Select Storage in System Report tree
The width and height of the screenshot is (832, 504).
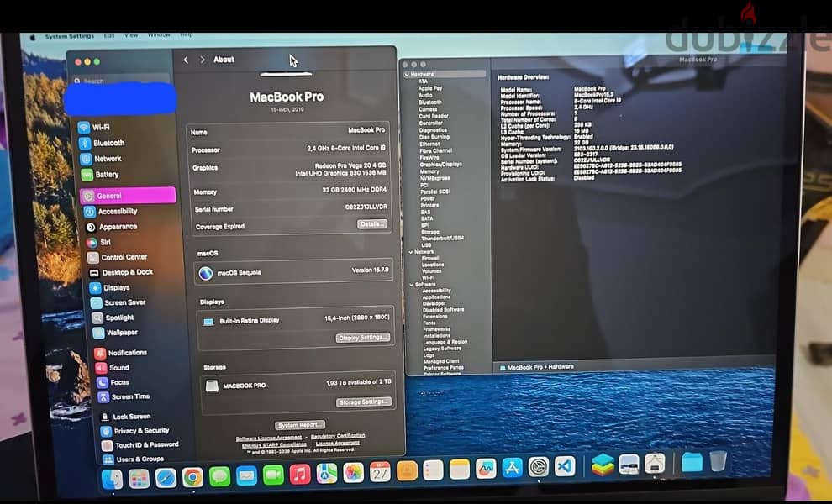pos(429,232)
